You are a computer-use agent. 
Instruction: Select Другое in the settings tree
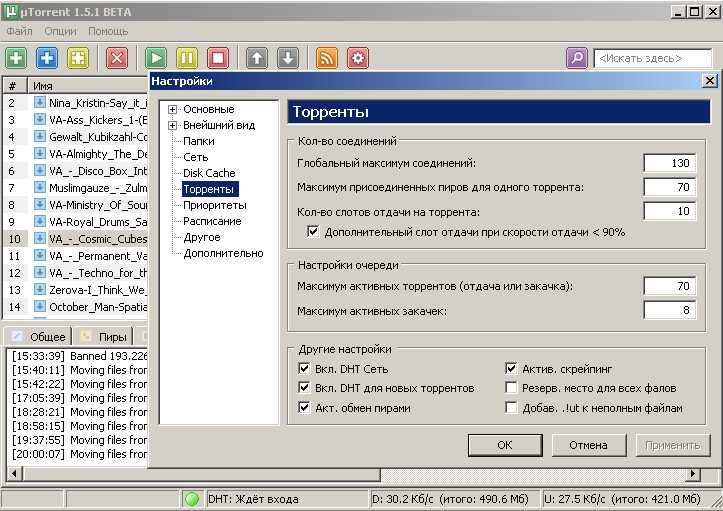click(x=201, y=238)
